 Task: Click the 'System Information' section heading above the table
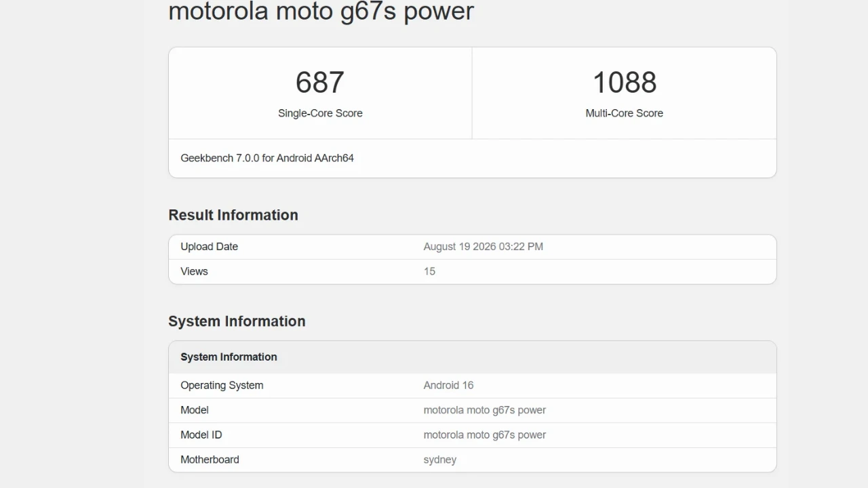coord(237,321)
